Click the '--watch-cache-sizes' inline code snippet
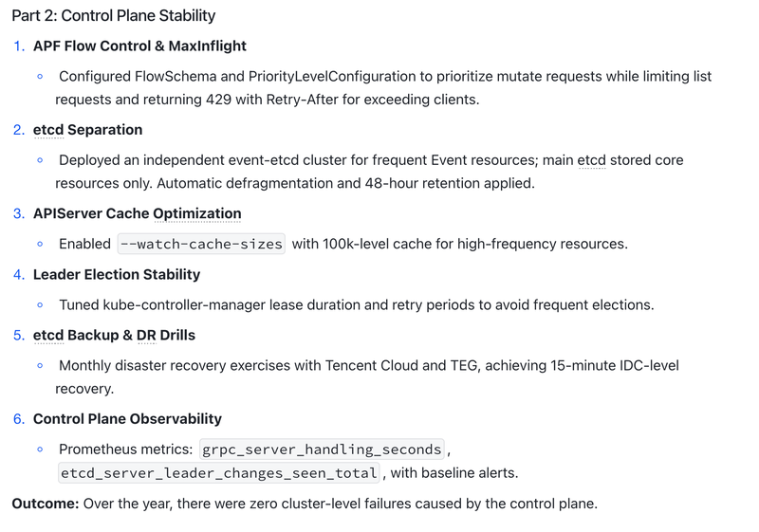Screen dimensions: 759x532 point(201,244)
